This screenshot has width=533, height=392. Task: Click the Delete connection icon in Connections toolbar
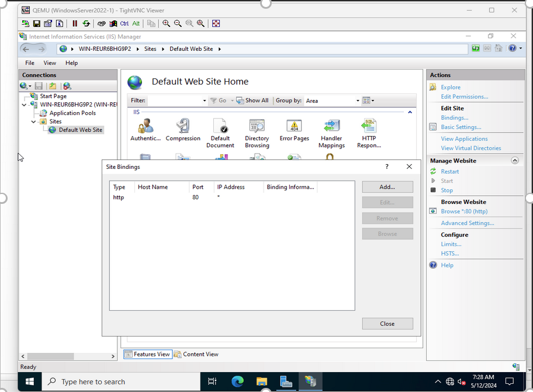[x=67, y=86]
